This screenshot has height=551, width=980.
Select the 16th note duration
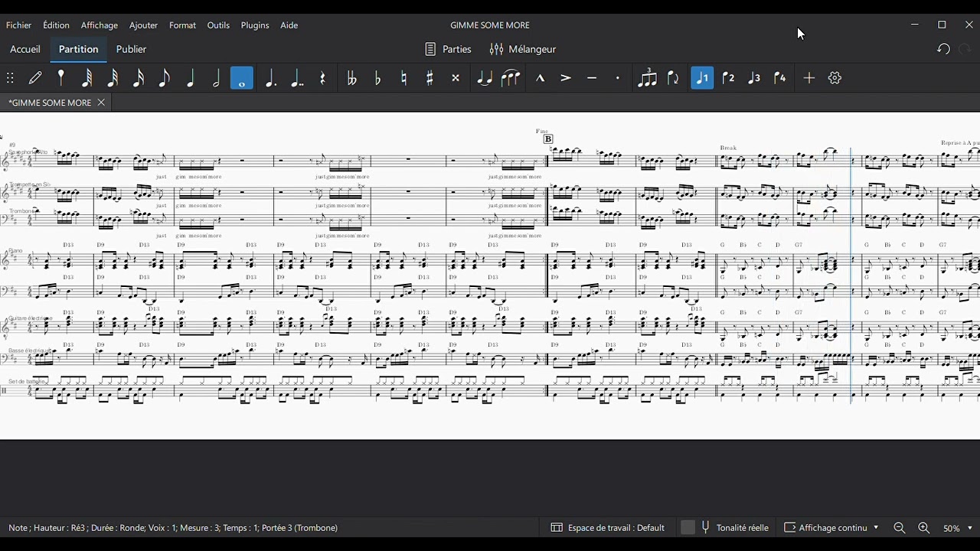(139, 78)
